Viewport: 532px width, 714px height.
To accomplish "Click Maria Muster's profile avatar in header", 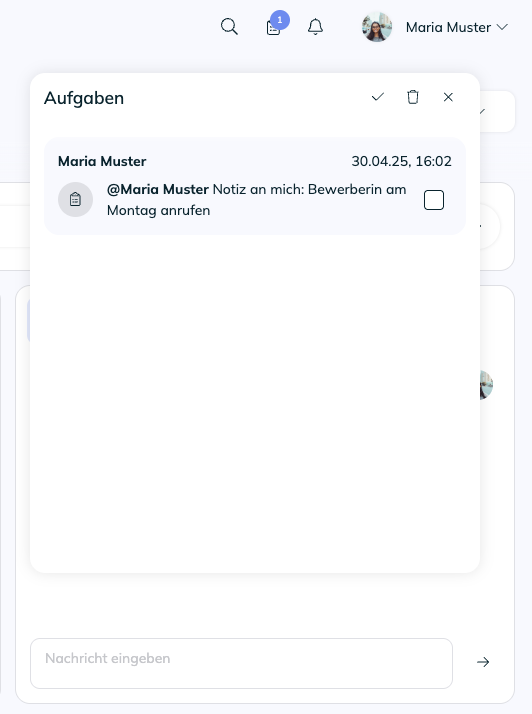I will coord(377,27).
